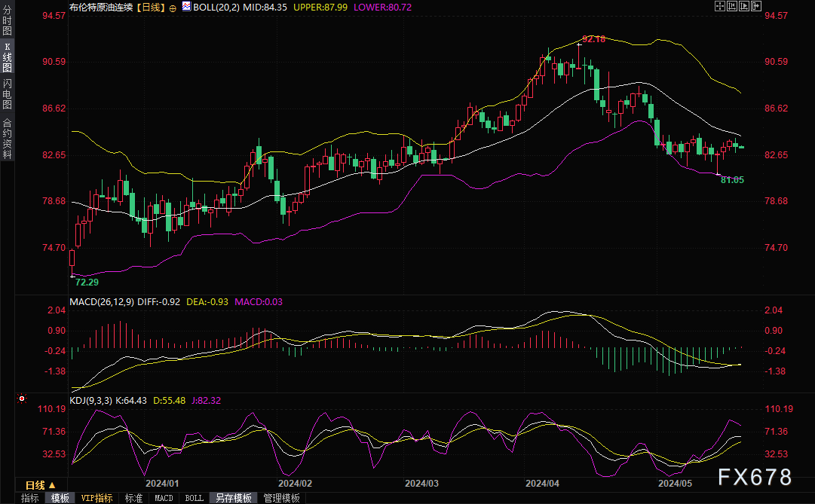This screenshot has height=504, width=815.
Task: Click the crosshair icon in top-right toolbar
Action: click(720, 6)
